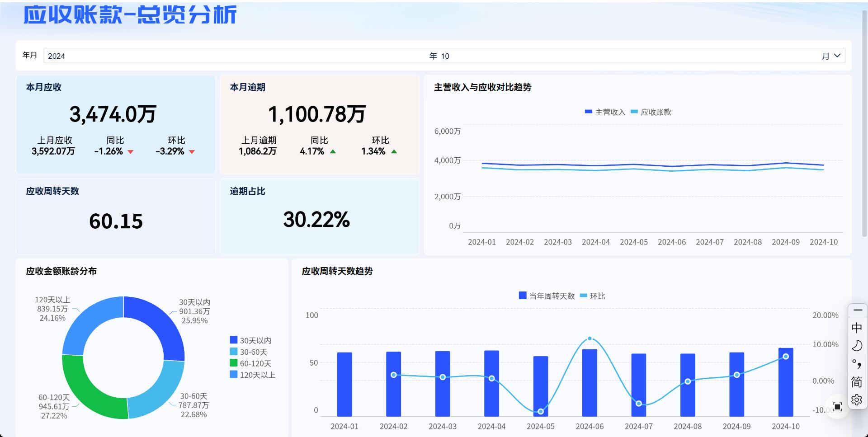The image size is (868, 437).
Task: Click the red down arrow beside -1.26%
Action: click(x=131, y=152)
